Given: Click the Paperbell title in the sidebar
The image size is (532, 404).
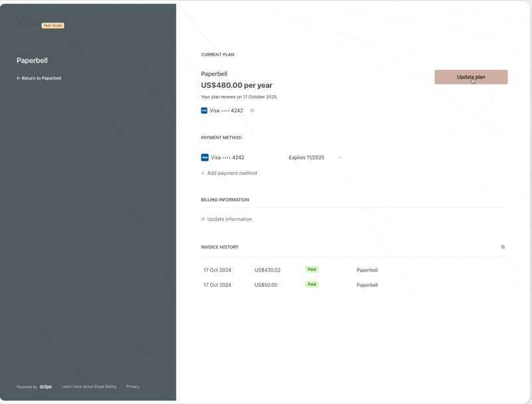Looking at the screenshot, I should tap(32, 60).
